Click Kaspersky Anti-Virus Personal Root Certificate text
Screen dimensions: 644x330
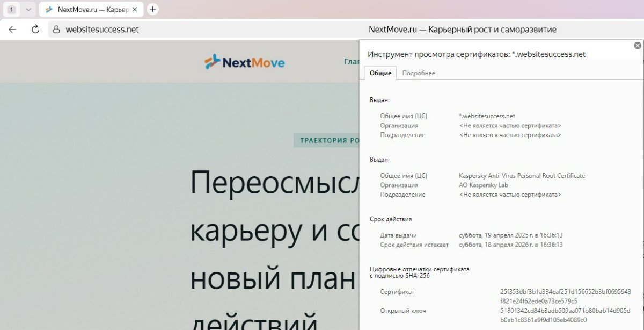522,176
